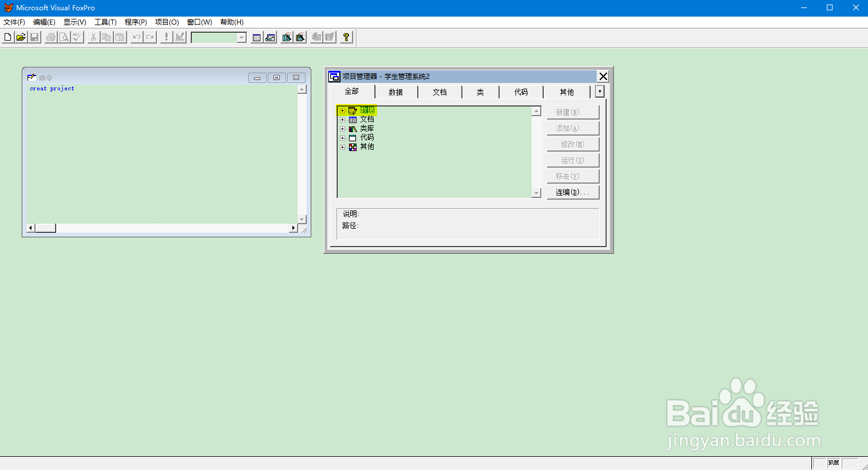The height and width of the screenshot is (470, 868).
Task: Click the 移去(V)... button
Action: [x=573, y=176]
